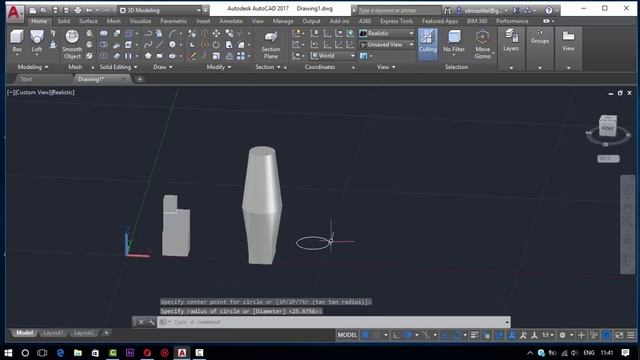Open the View panel button in ribbon
The image size is (640, 360).
pyautogui.click(x=568, y=48)
